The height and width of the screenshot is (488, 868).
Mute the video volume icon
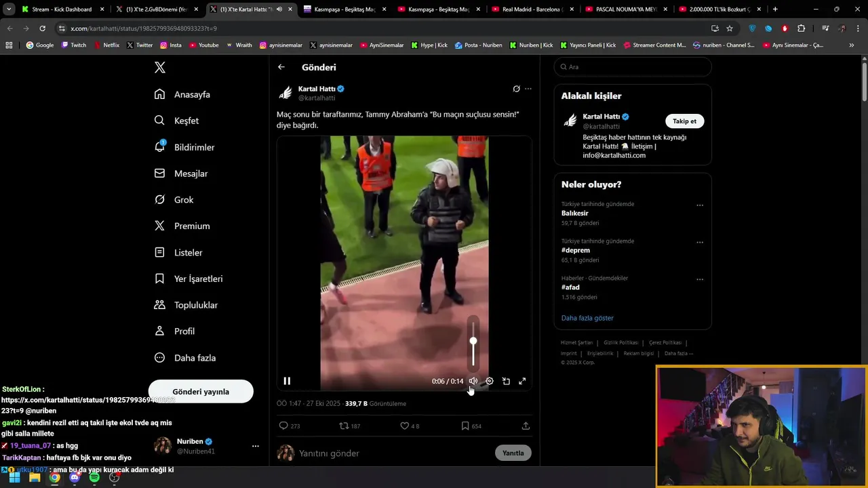(x=473, y=381)
